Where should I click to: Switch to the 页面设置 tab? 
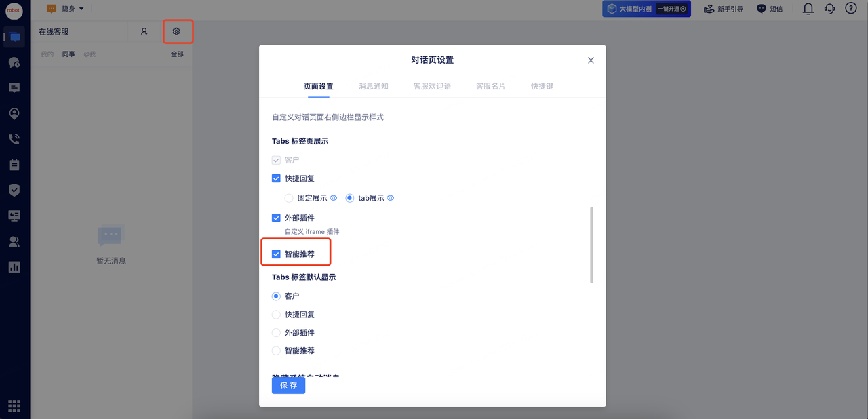(x=319, y=86)
